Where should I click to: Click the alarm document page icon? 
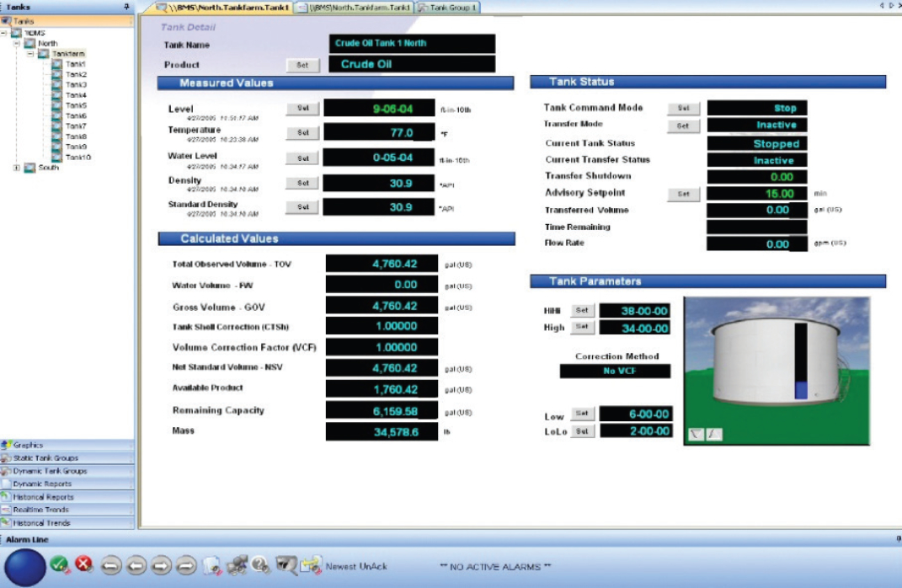coord(212,565)
